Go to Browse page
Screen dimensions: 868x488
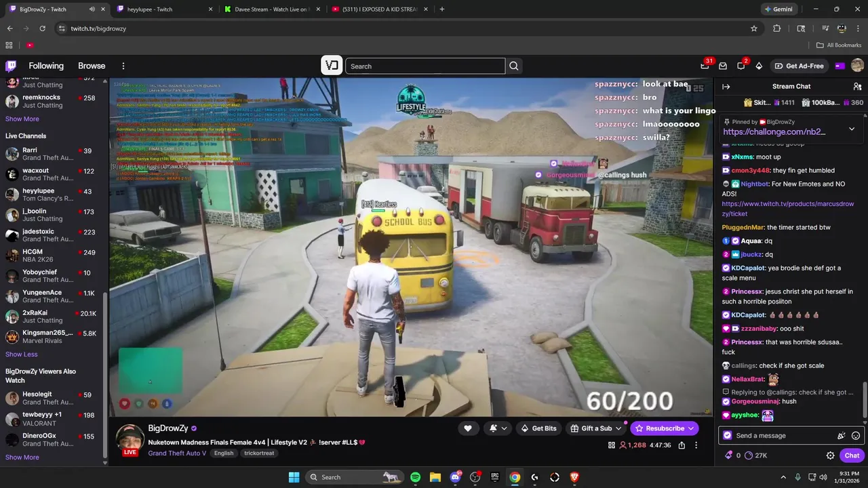pyautogui.click(x=92, y=66)
